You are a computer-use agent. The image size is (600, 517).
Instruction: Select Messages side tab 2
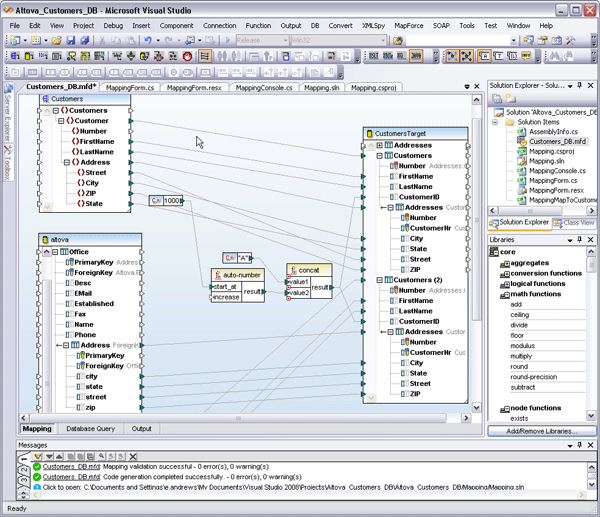pyautogui.click(x=24, y=470)
